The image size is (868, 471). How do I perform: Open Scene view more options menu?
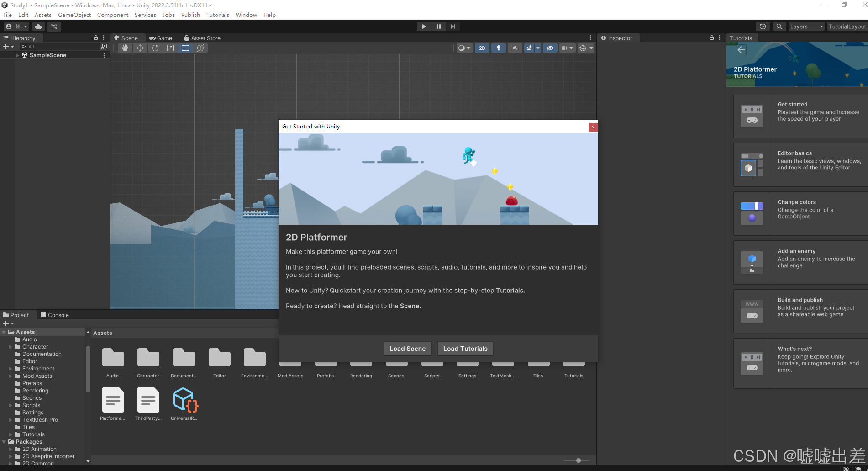pos(590,38)
